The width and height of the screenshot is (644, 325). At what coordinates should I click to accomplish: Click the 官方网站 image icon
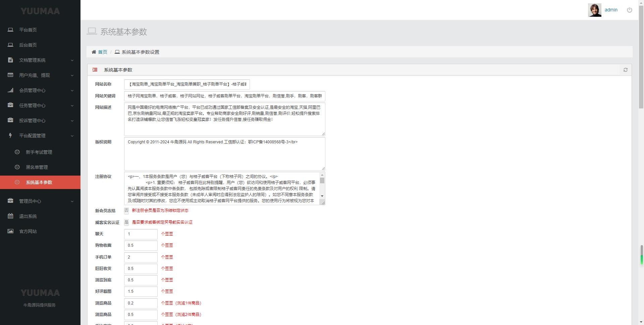point(10,231)
